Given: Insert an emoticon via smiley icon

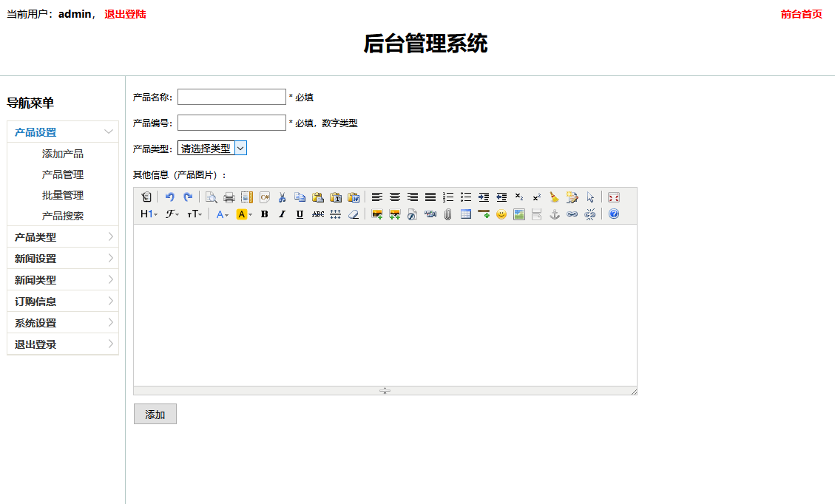Looking at the screenshot, I should [501, 214].
